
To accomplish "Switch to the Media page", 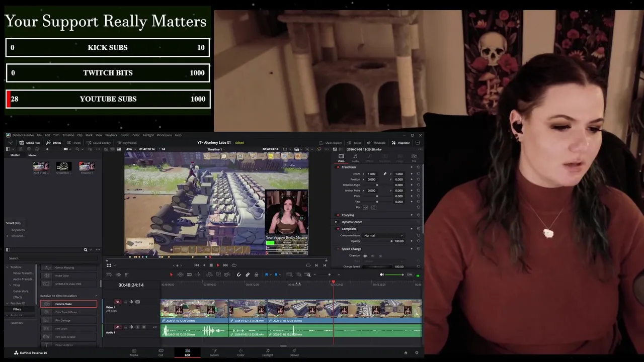I will (134, 352).
